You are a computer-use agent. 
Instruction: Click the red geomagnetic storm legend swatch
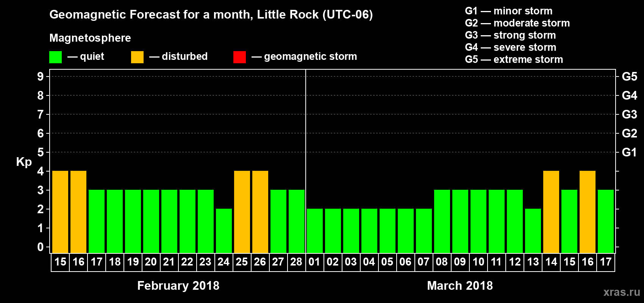pos(240,57)
